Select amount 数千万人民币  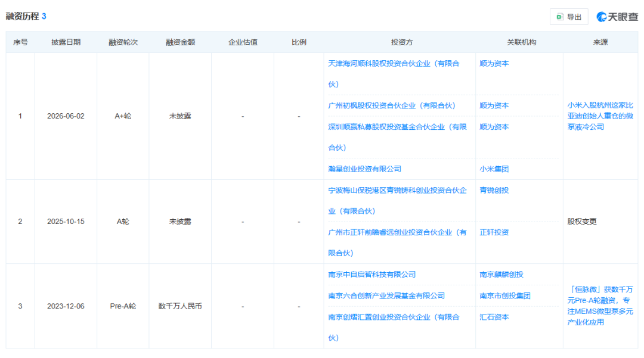pos(180,306)
